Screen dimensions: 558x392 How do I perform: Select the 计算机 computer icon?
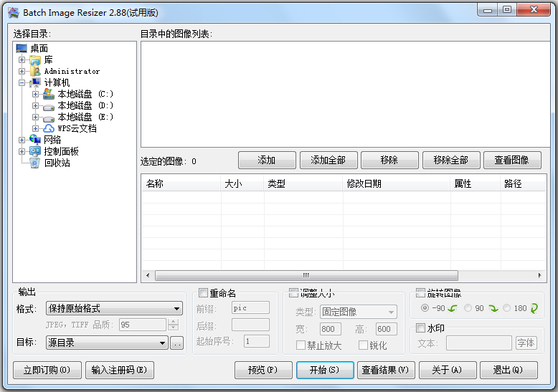click(35, 82)
